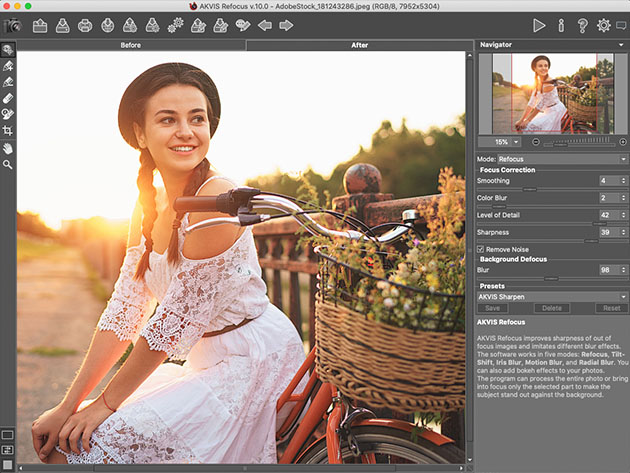Expand the AKVIS Sharpen presets dropdown

(551, 297)
